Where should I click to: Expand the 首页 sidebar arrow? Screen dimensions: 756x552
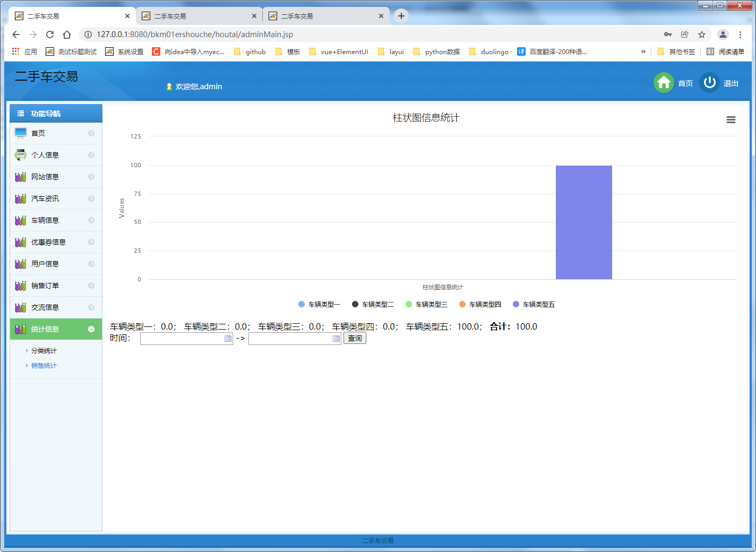(91, 133)
